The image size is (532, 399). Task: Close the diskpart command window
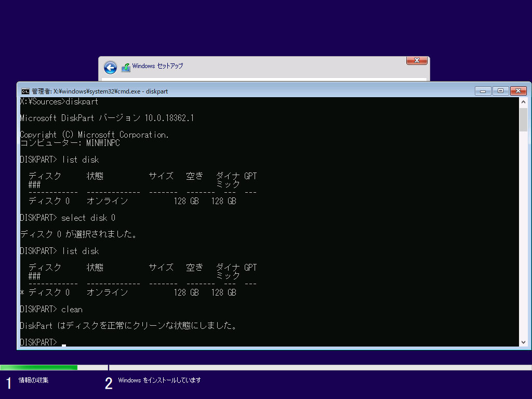click(518, 91)
